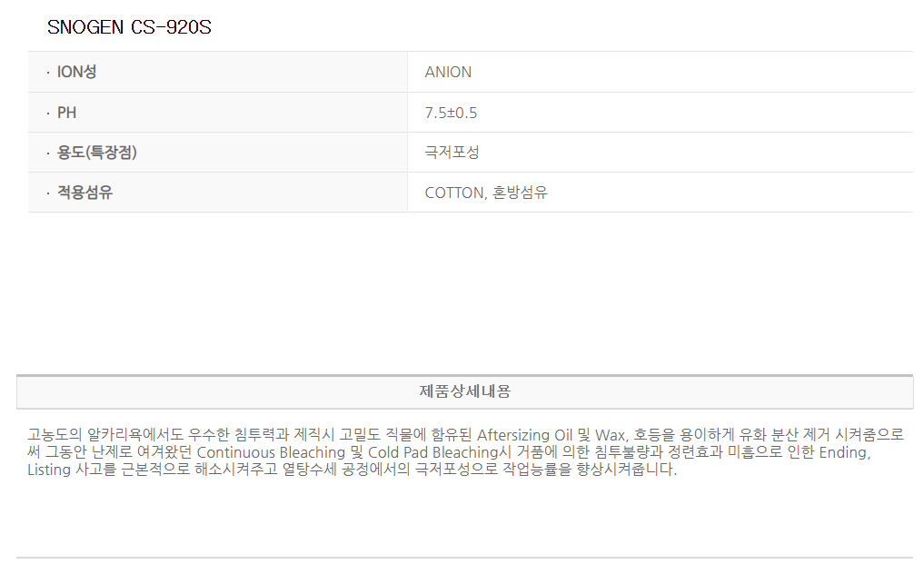
Task: Select the 극저포성 value text
Action: tap(452, 153)
